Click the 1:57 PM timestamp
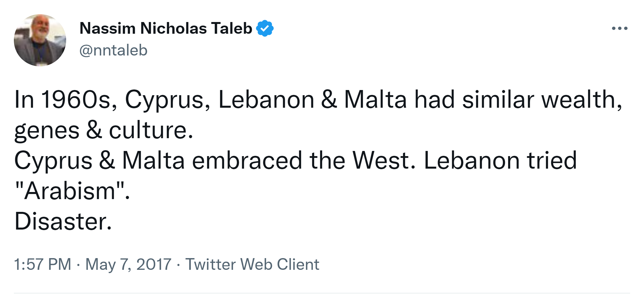The image size is (644, 300). point(42,264)
